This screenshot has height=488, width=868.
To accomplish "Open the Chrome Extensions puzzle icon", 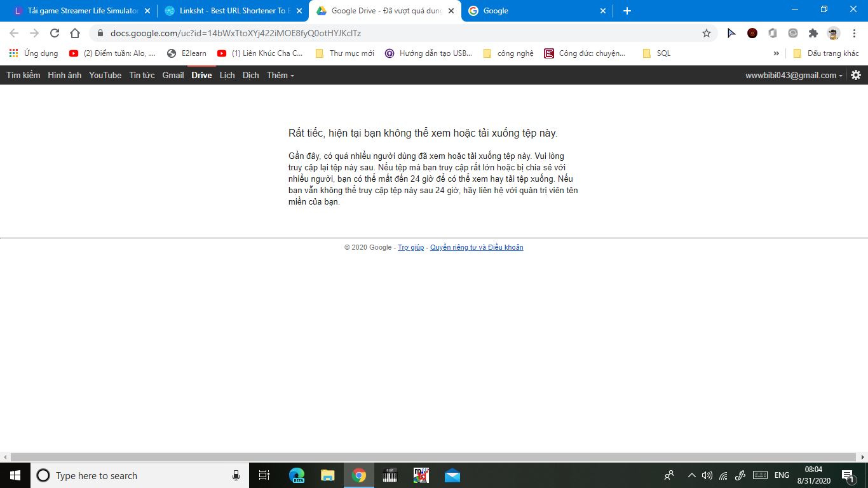I will pyautogui.click(x=813, y=33).
